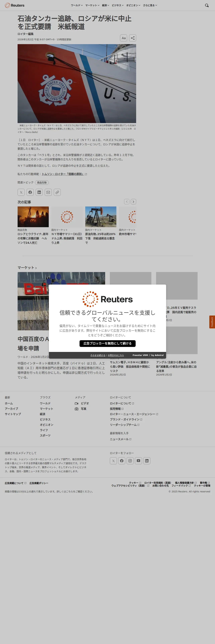Open the 原油先物 oil pump thumbnail
The height and width of the screenshot is (644, 215).
point(101,217)
